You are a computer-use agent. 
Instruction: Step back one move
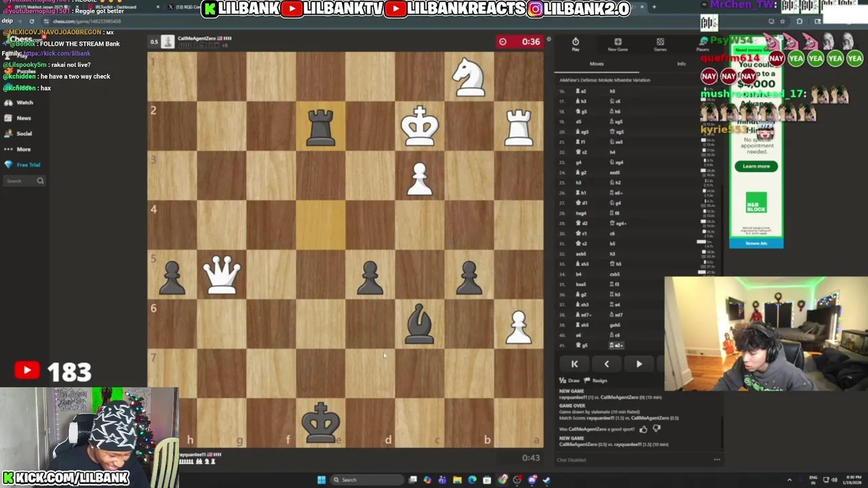606,364
